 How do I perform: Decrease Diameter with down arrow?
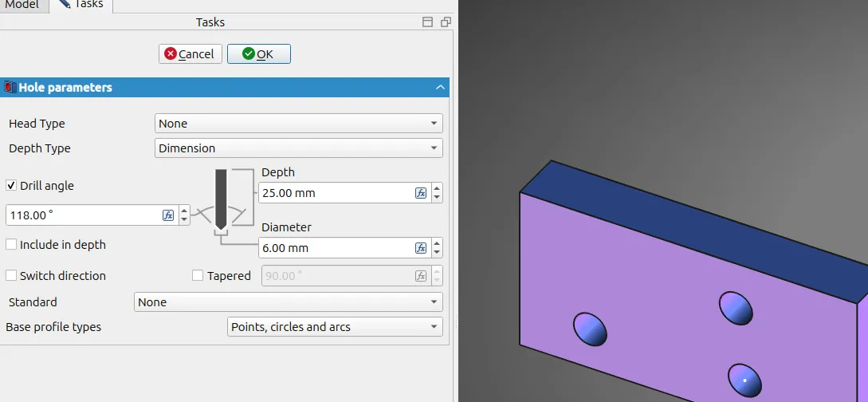tap(437, 252)
